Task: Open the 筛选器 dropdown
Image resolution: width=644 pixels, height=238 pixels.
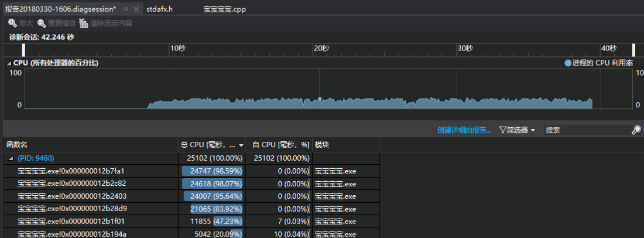Action: (x=517, y=130)
